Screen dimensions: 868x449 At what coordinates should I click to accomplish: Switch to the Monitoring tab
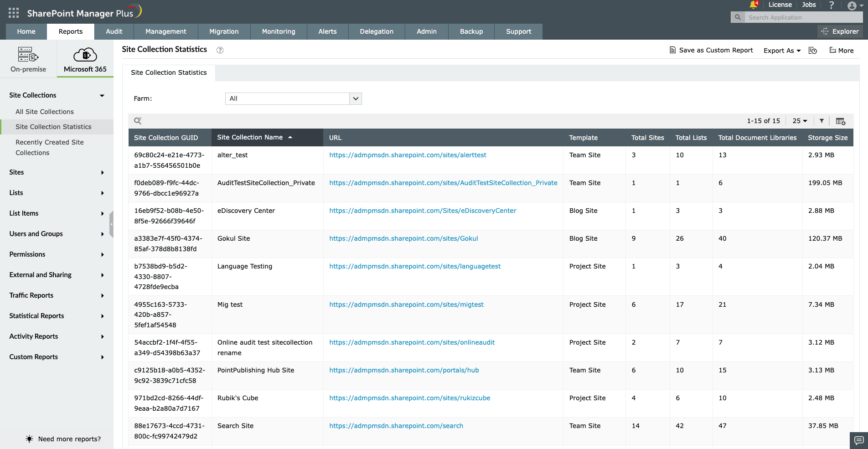click(279, 31)
